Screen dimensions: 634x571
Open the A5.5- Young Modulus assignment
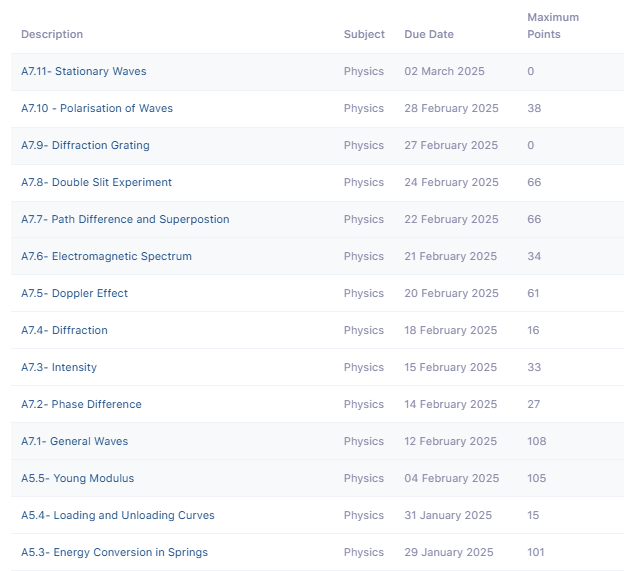coord(77,478)
